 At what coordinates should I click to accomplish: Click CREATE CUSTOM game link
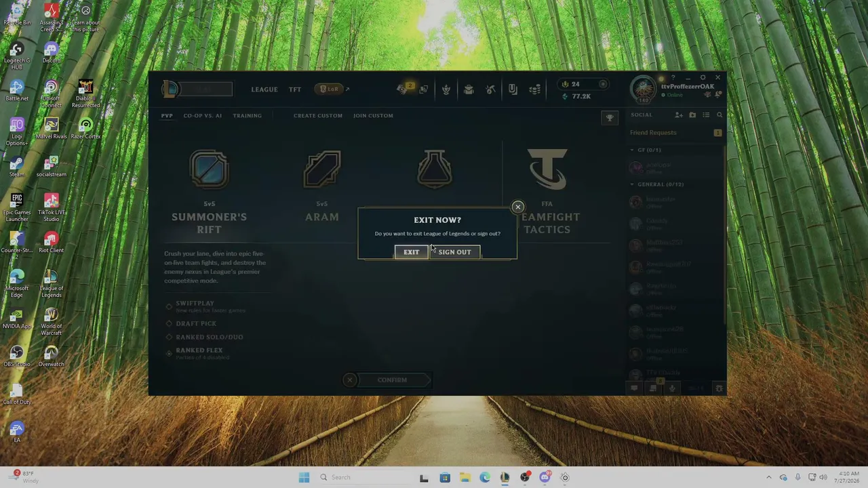[x=318, y=116]
